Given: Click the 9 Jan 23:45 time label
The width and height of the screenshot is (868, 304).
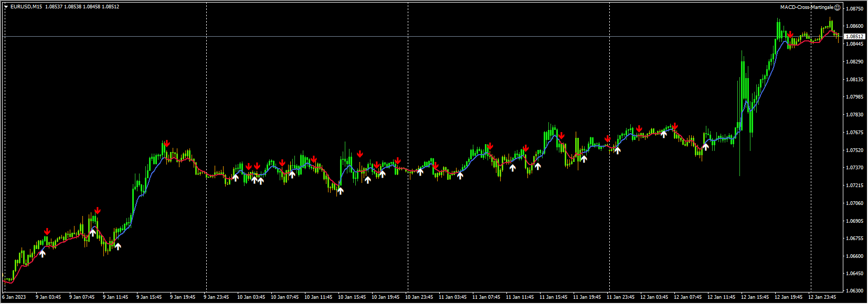Looking at the screenshot, I should point(216,297).
